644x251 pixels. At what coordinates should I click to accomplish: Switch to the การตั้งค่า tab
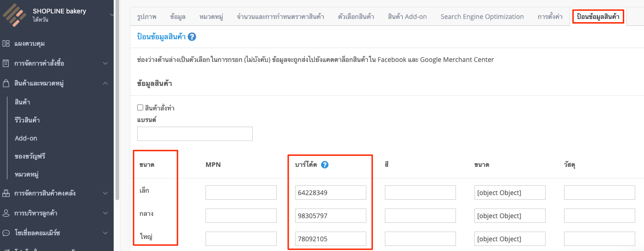coord(550,17)
